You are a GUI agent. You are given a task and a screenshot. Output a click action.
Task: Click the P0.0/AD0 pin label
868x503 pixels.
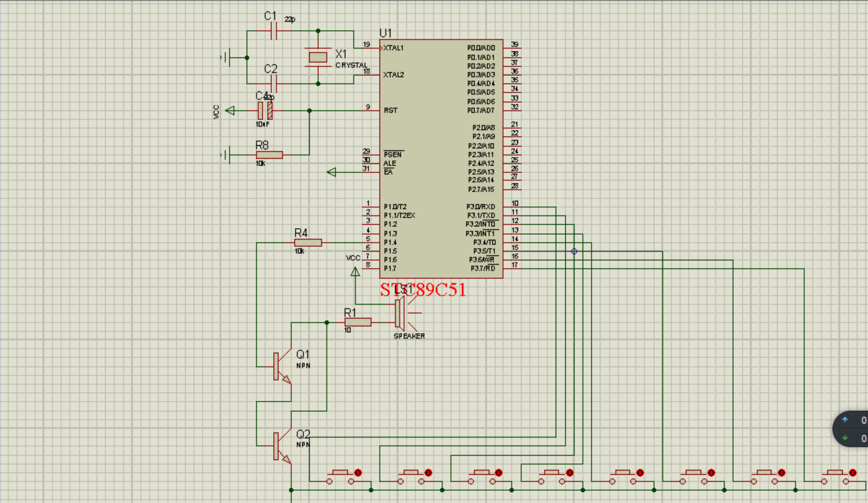(x=481, y=48)
